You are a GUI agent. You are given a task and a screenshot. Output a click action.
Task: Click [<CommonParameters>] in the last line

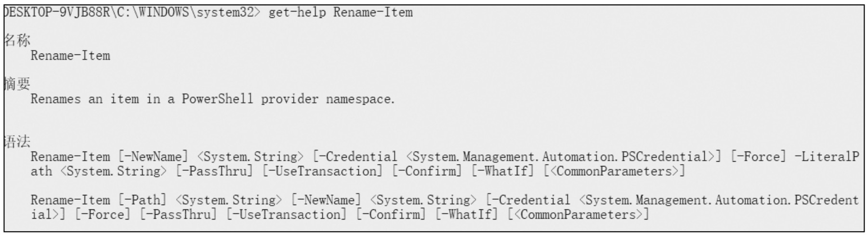pos(578,214)
